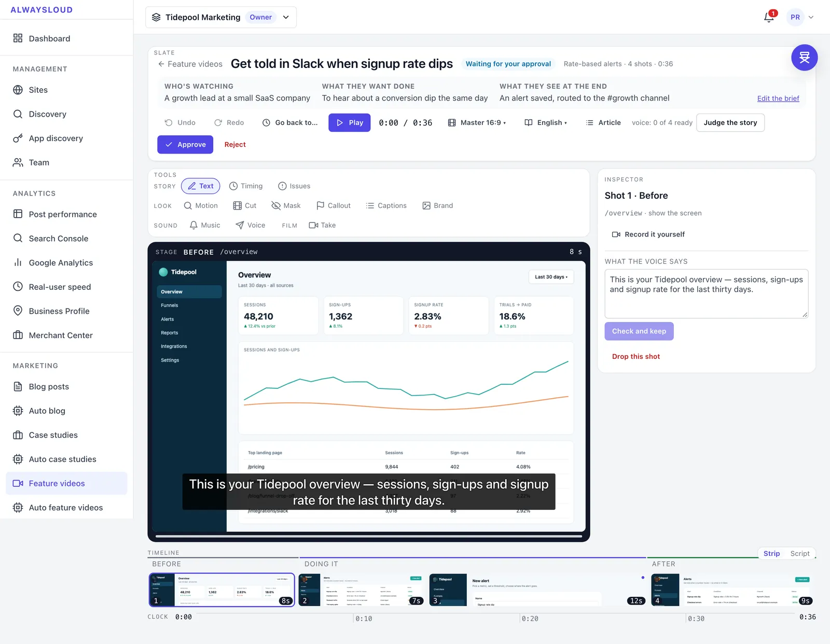This screenshot has width=830, height=644.
Task: Open Search Console in sidebar
Action: pyautogui.click(x=66, y=239)
